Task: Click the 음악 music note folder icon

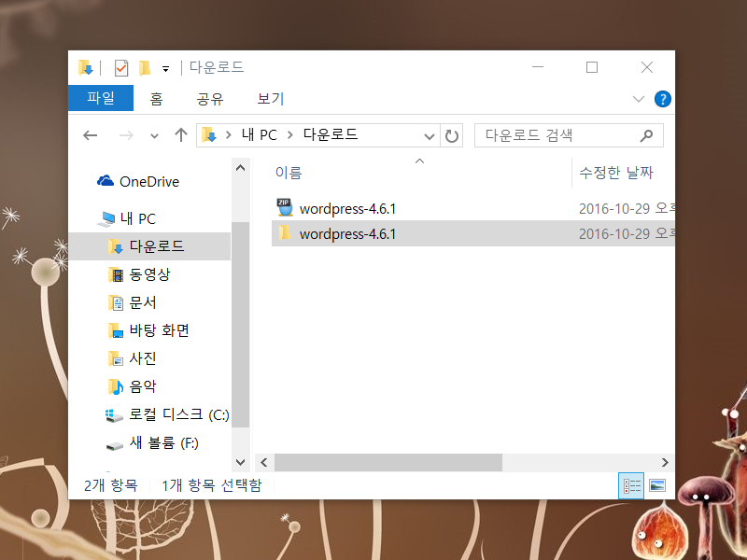Action: [x=116, y=386]
